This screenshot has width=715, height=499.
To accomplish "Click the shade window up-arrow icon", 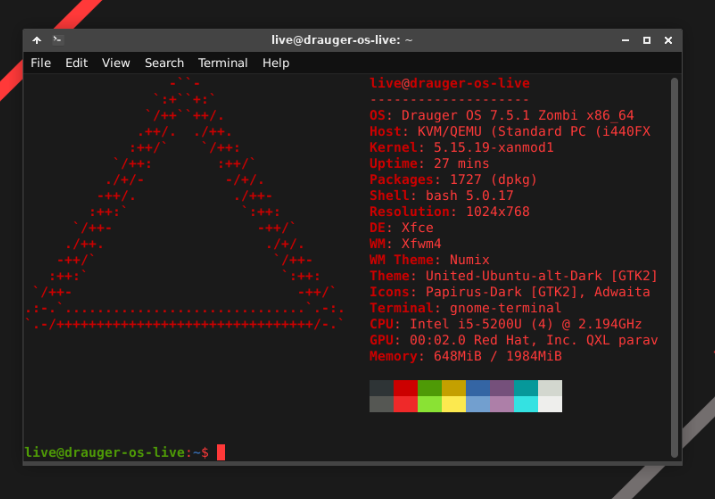I will coord(37,40).
